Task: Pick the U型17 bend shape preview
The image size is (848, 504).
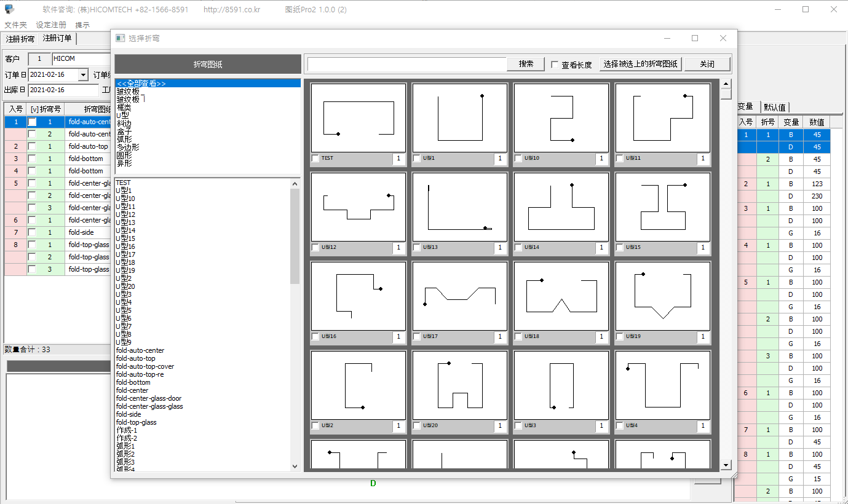Action: (459, 296)
